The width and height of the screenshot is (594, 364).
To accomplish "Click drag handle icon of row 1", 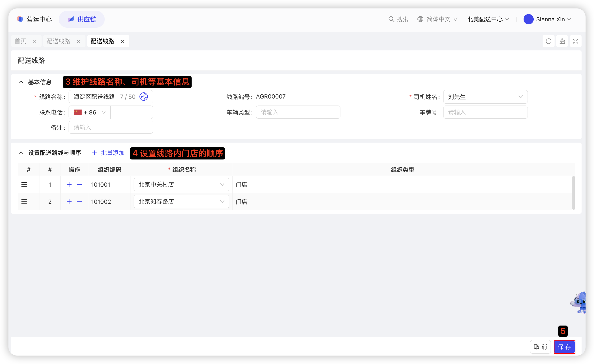I will (24, 185).
